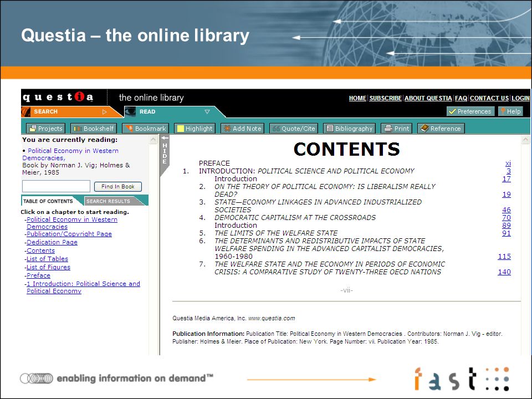Go to page 115 link
This screenshot has height=399, width=532.
click(x=504, y=257)
